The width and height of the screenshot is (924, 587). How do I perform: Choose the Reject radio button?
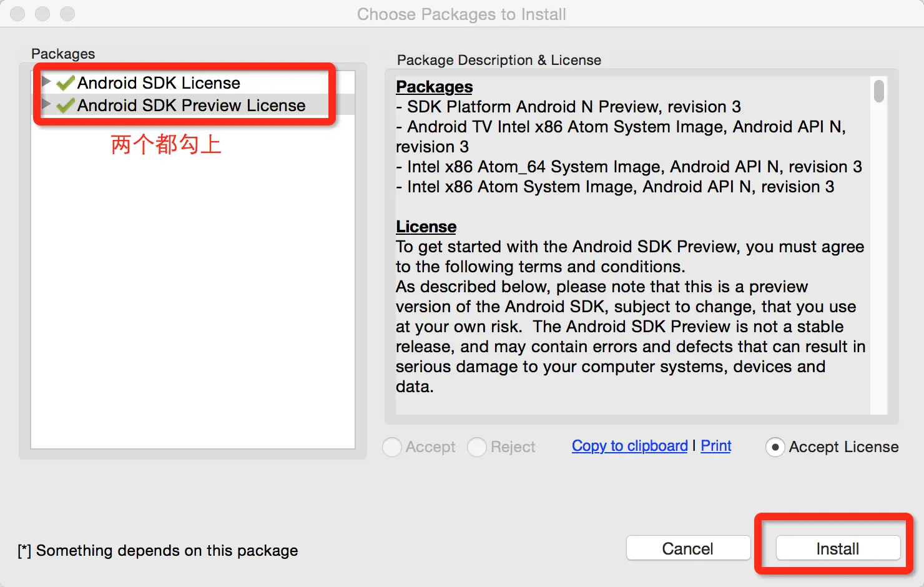477,447
